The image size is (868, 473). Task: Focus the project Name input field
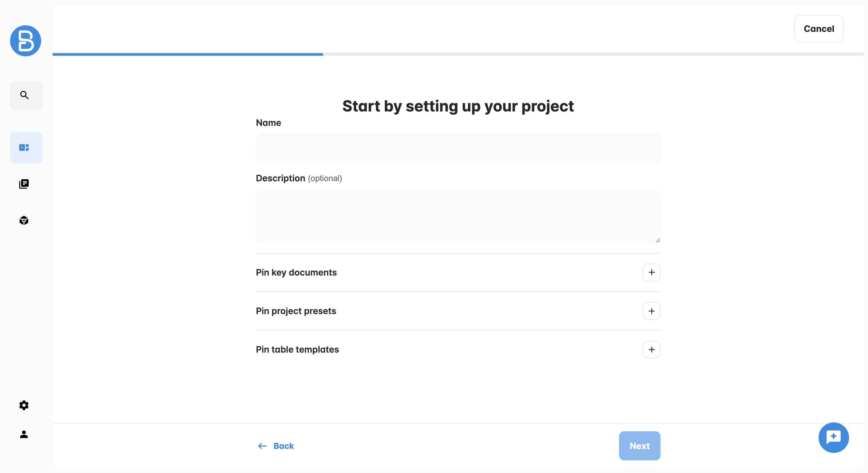(x=458, y=148)
